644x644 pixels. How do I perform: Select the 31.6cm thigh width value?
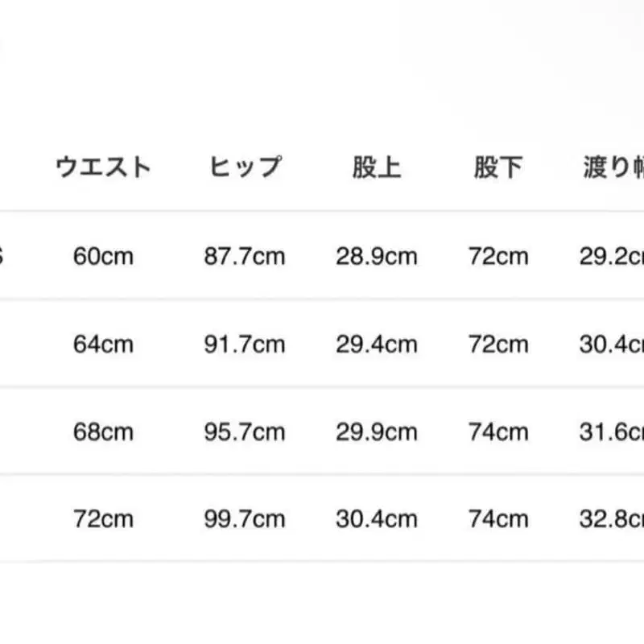coord(612,431)
